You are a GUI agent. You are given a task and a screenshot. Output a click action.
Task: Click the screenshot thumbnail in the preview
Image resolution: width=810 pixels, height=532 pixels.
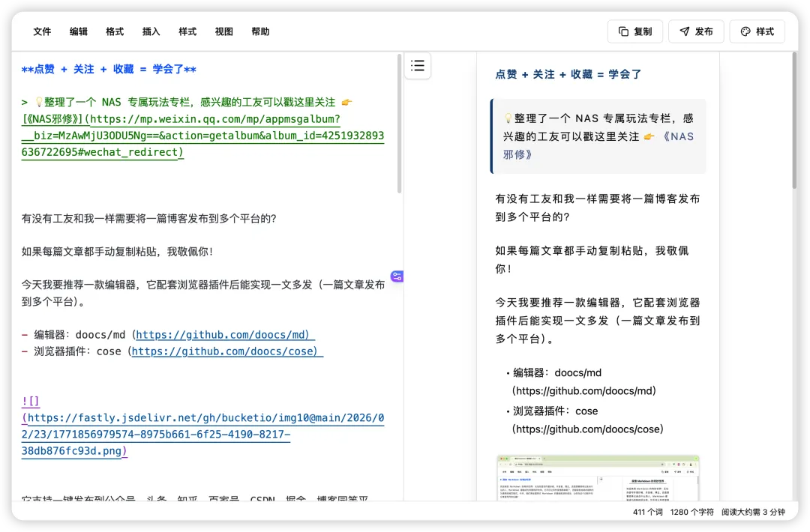tap(598, 477)
